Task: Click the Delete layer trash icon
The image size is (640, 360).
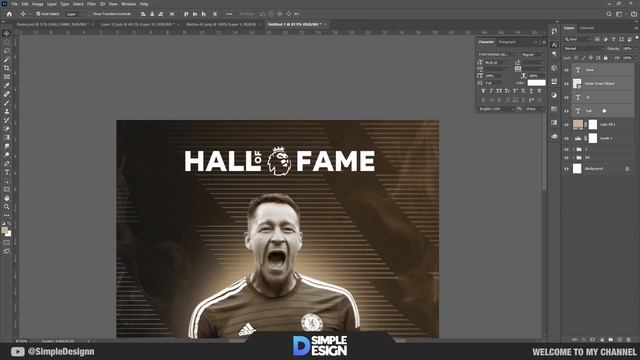Action: [629, 340]
